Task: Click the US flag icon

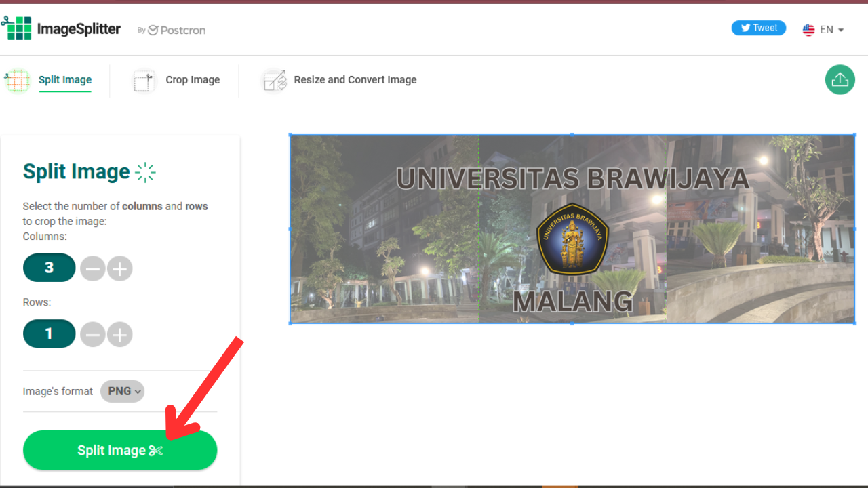Action: 808,30
